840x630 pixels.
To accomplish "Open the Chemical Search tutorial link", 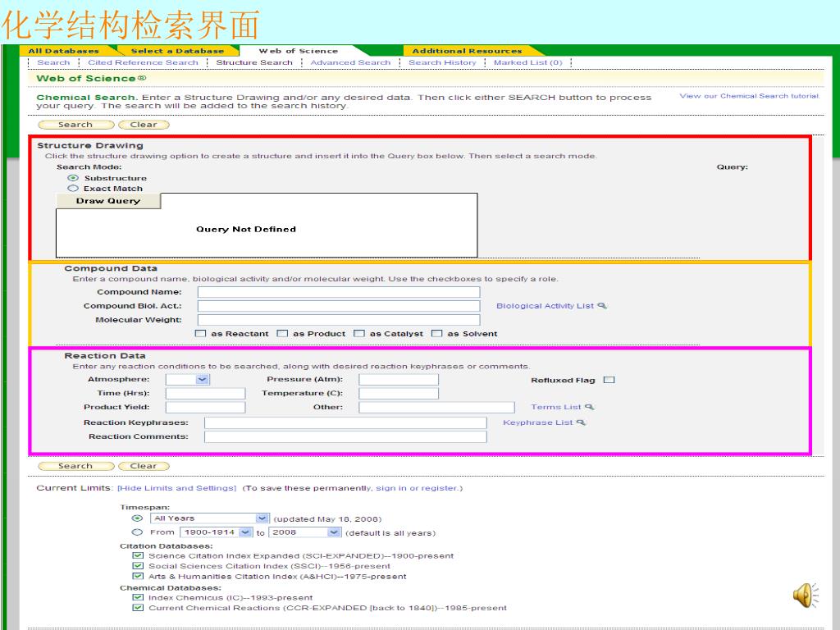I will (750, 96).
